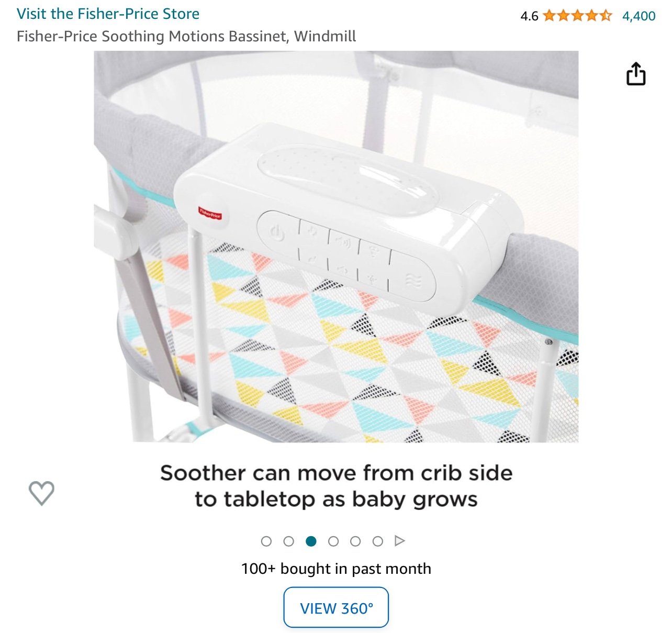Click the 100+ bought in past month text
672x633 pixels.
336,569
